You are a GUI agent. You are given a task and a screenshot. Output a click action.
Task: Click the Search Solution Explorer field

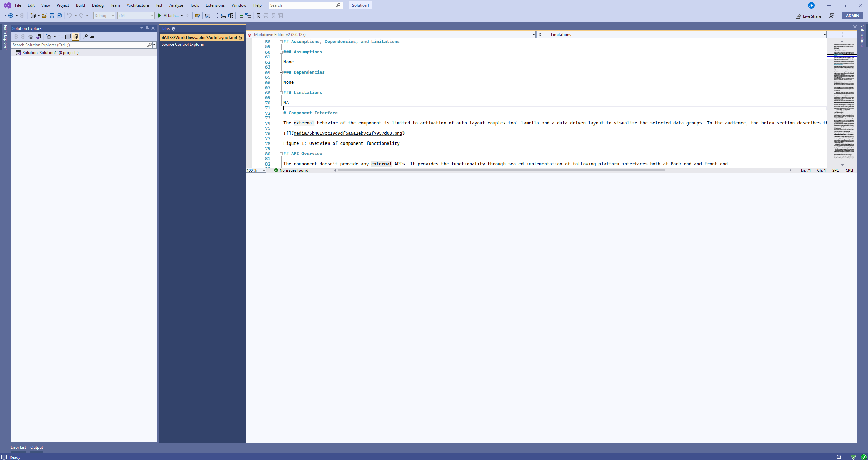click(x=79, y=45)
